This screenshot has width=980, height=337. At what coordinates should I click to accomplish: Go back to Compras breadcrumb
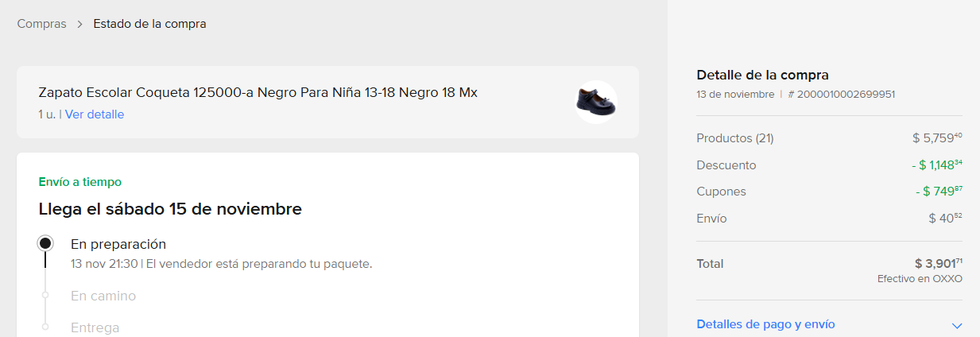[x=42, y=24]
